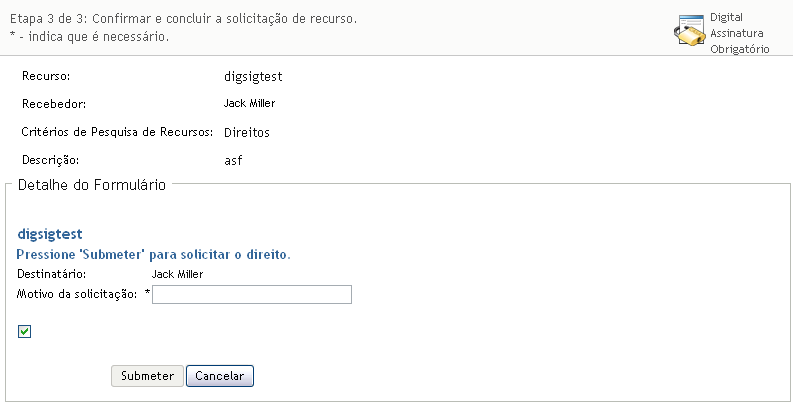The height and width of the screenshot is (412, 793).
Task: Click Jack Miller next to Destinatário
Action: [x=177, y=273]
